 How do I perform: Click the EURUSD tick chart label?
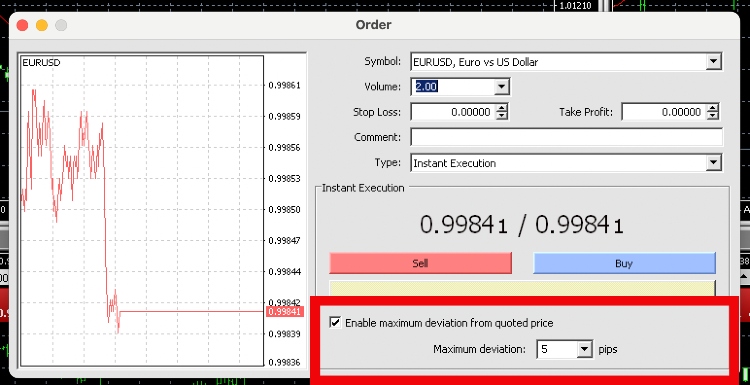pos(41,63)
